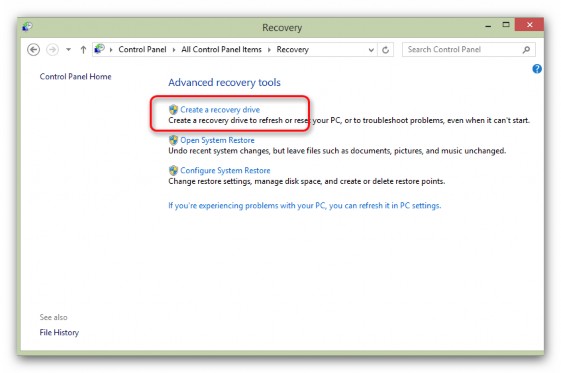Maximize the Recovery window
This screenshot has height=373, width=561.
[506, 25]
